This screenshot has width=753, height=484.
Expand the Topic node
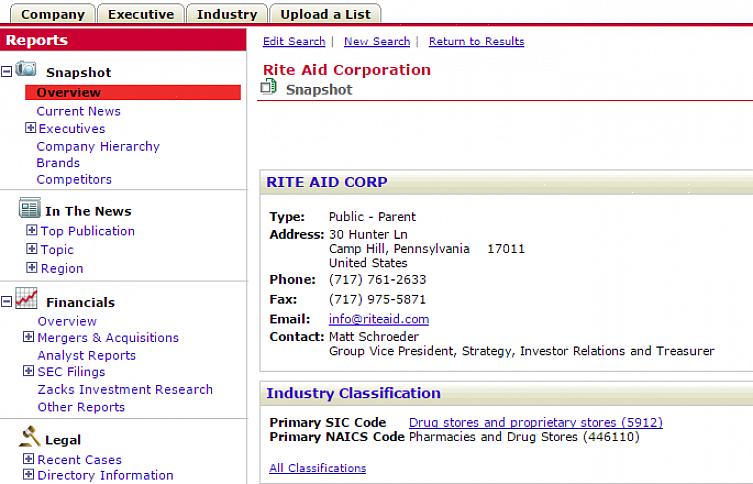coord(31,249)
